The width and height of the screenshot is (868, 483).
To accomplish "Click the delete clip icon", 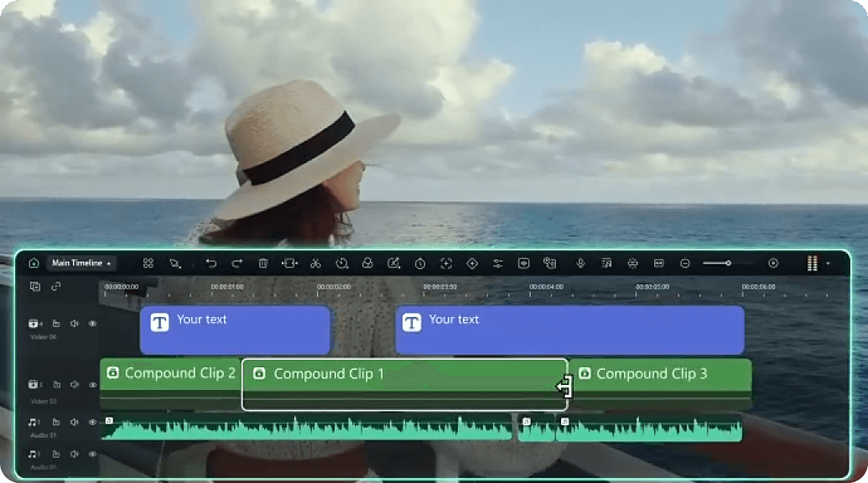I will point(262,263).
